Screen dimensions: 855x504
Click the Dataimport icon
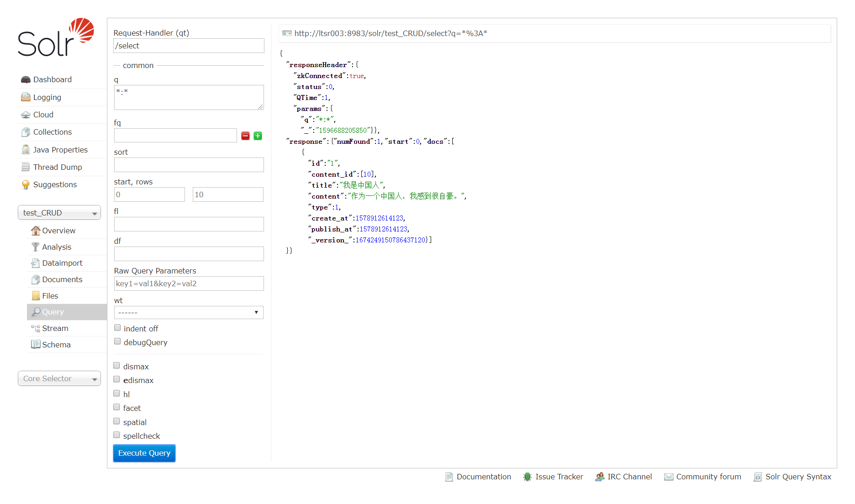pos(36,263)
